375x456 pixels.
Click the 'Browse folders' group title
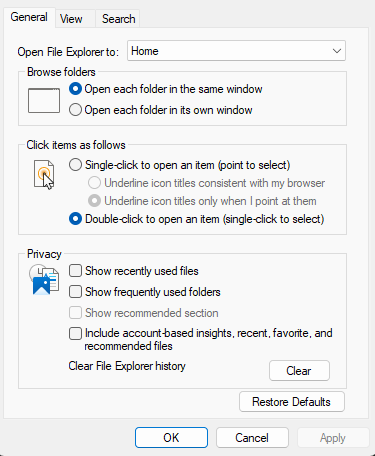pyautogui.click(x=61, y=72)
